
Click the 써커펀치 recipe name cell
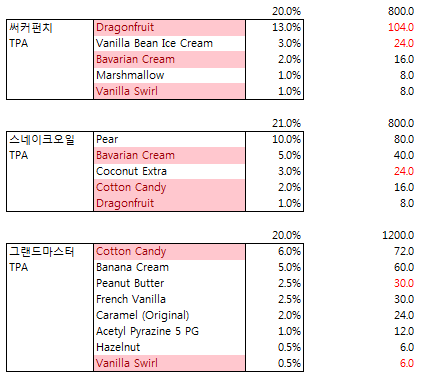tap(50, 27)
